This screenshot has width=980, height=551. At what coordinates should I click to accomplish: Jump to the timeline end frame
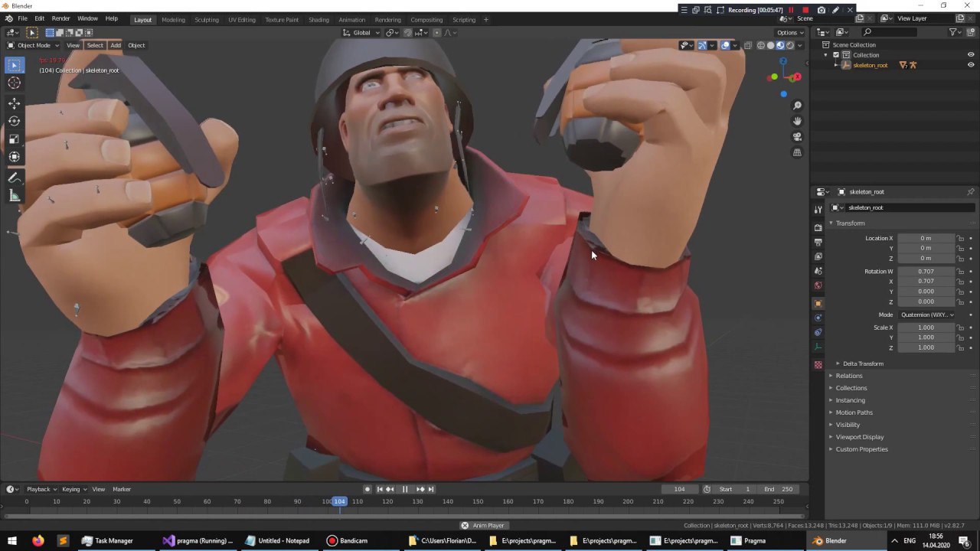point(431,489)
